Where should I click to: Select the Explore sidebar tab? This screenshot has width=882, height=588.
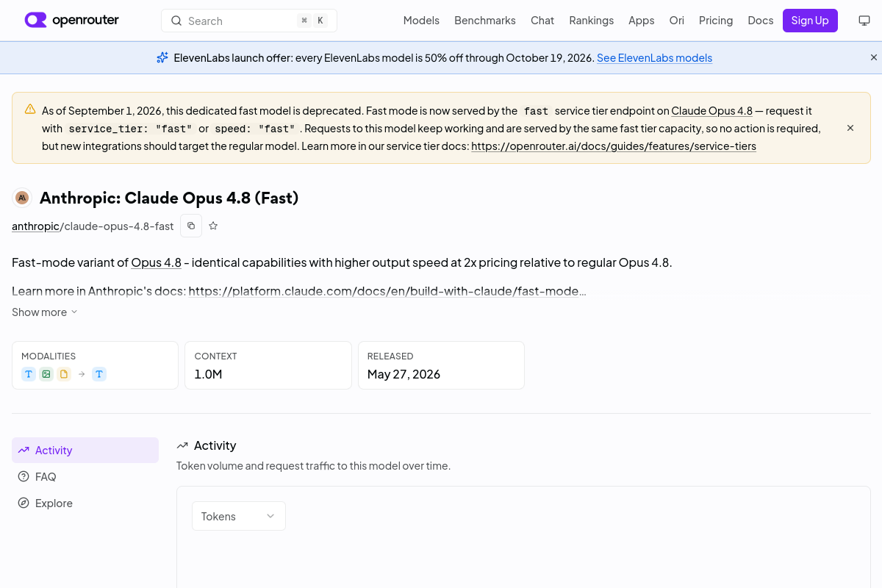[85, 503]
